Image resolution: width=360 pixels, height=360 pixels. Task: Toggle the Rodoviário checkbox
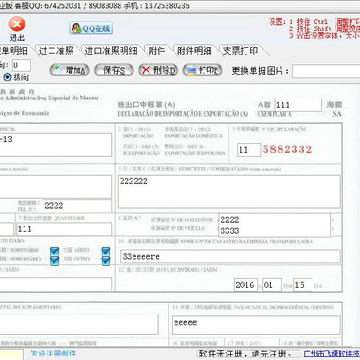tap(54, 251)
